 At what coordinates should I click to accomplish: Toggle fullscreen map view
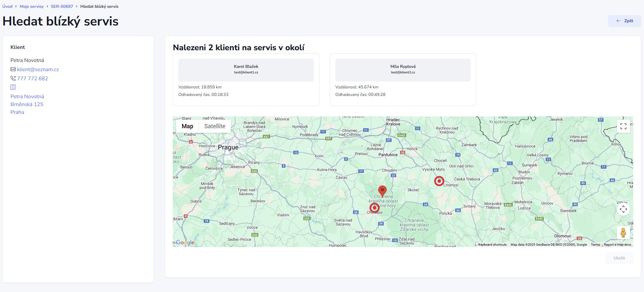623,126
